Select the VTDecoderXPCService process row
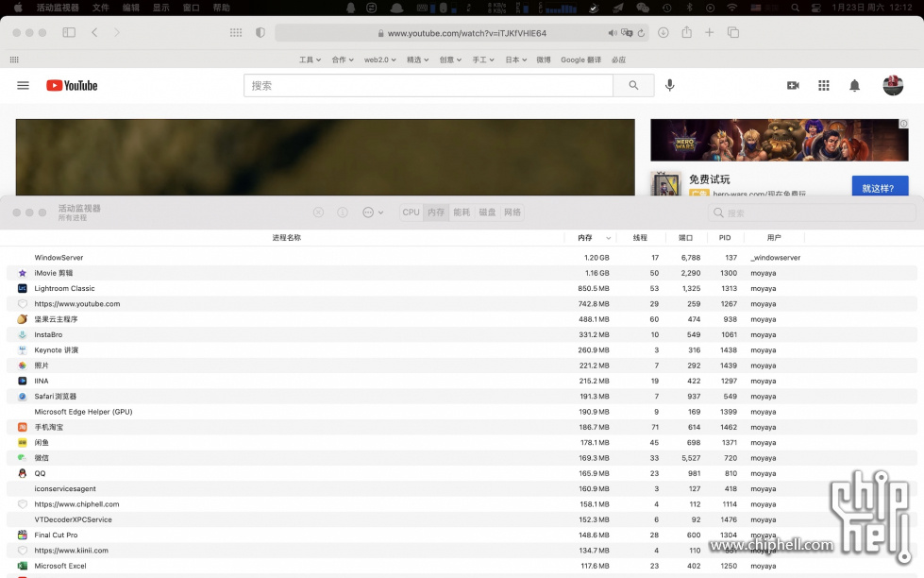924x578 pixels. click(462, 519)
